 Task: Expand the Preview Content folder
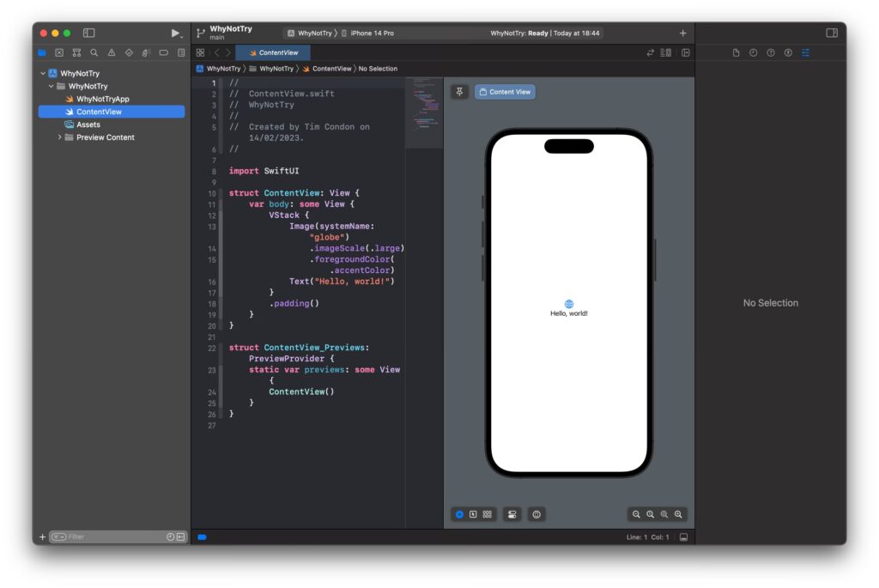[59, 137]
